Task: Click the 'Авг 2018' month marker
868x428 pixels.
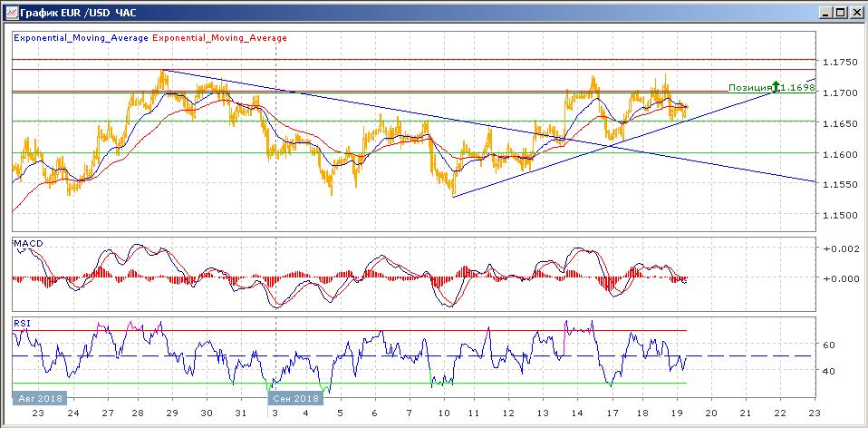Action: coord(37,398)
